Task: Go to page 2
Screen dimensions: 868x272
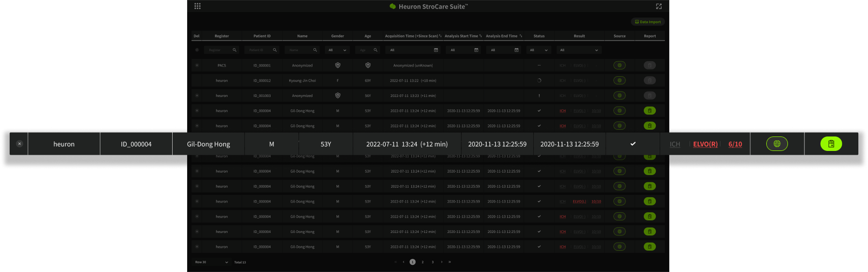Action: [x=422, y=262]
